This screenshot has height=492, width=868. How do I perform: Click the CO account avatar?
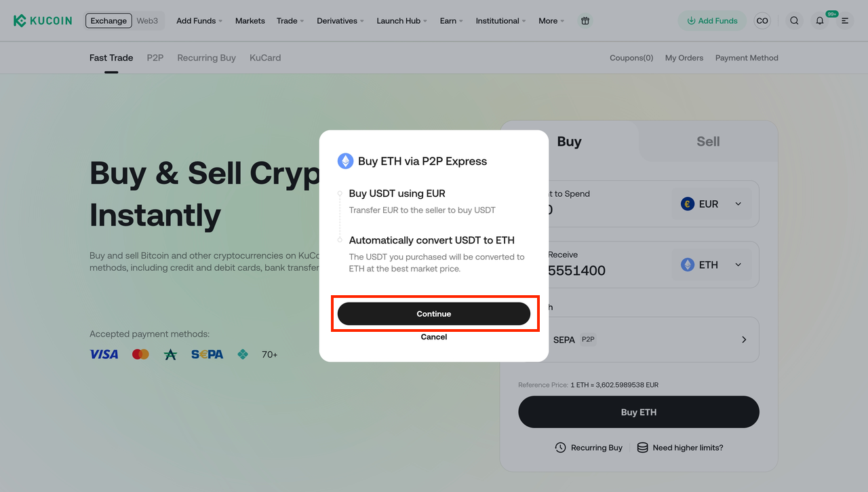point(762,20)
